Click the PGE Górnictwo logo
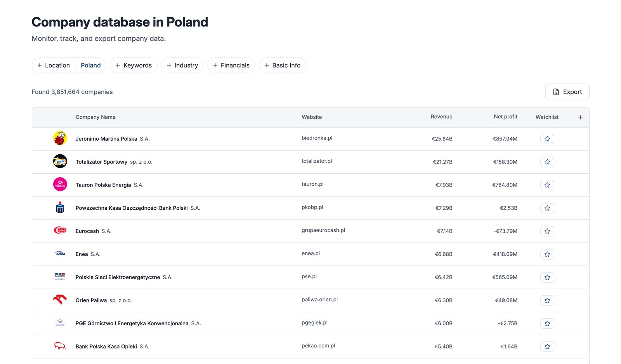This screenshot has height=364, width=621. (x=60, y=323)
